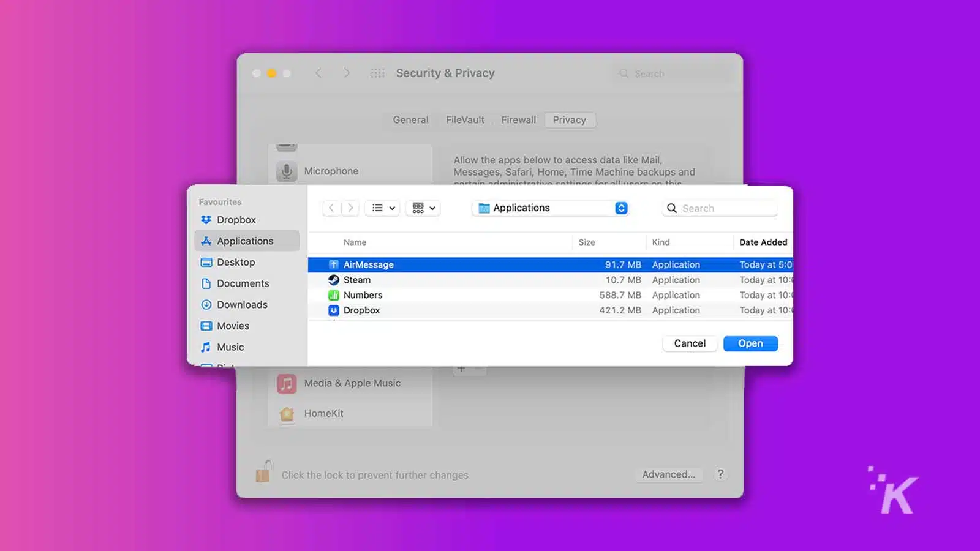Viewport: 980px width, 551px height.
Task: Sort files by the Size column header
Action: (x=586, y=242)
